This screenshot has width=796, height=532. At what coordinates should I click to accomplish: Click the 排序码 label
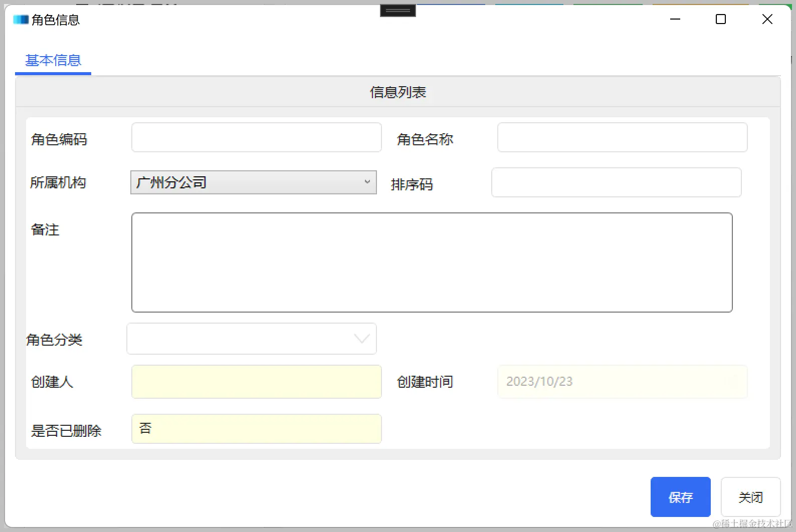[x=412, y=184]
